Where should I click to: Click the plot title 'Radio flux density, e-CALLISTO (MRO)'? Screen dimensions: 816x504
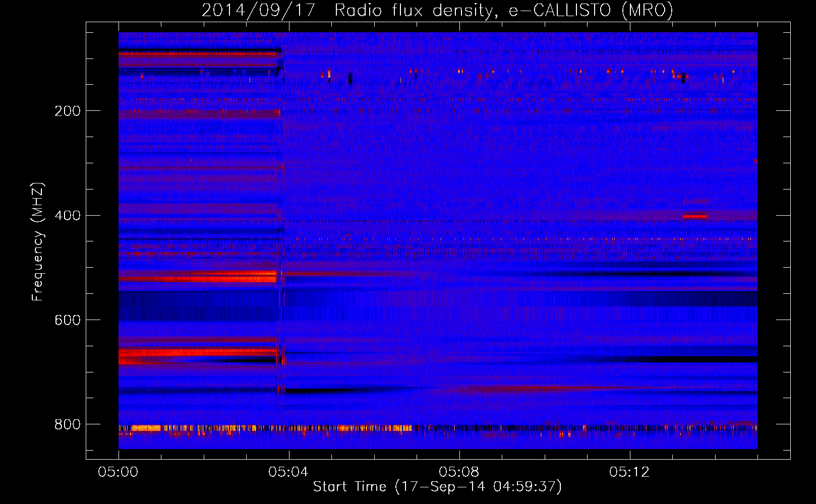[x=504, y=10]
